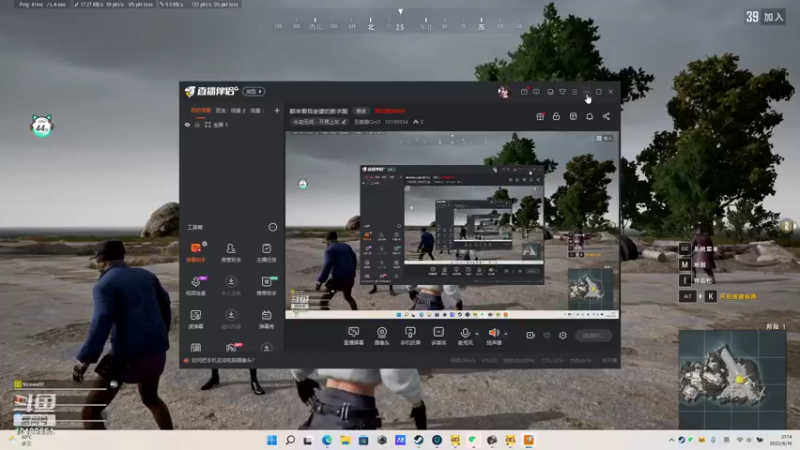Screen dimensions: 800x450
Task: Click the orange speaker icon
Action: click(x=494, y=333)
